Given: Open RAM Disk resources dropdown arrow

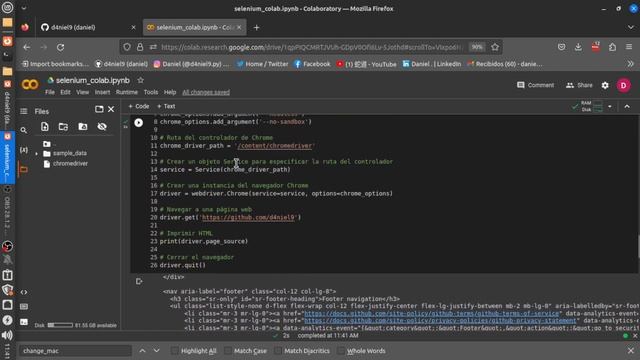Looking at the screenshot, I should (610, 107).
